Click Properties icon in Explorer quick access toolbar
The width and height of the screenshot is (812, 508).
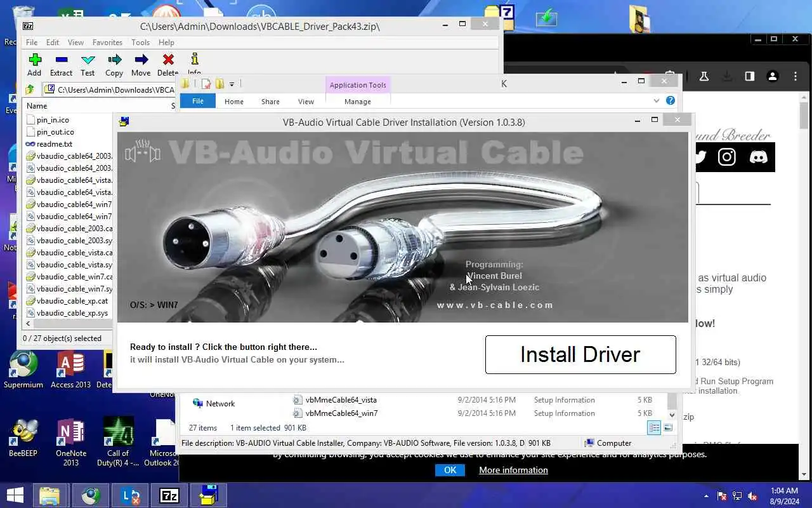[206, 84]
